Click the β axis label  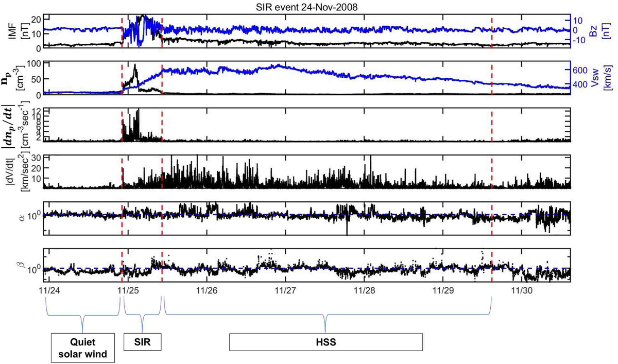coord(22,266)
